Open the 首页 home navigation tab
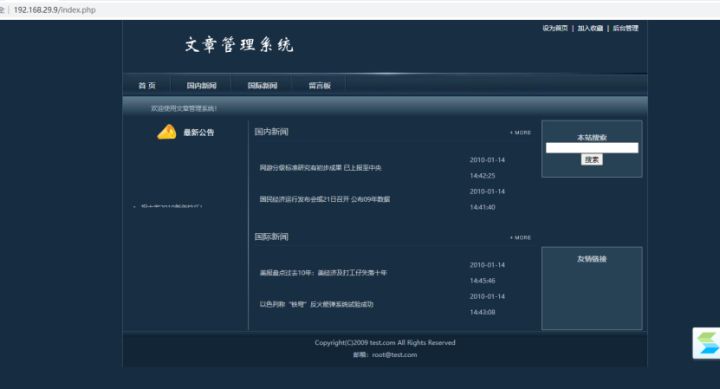 pos(147,85)
